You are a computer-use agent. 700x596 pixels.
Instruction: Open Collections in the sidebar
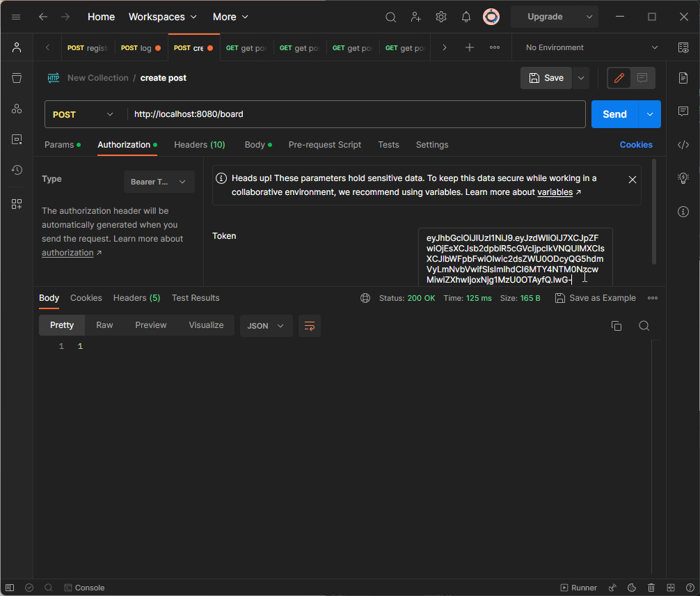(x=17, y=78)
